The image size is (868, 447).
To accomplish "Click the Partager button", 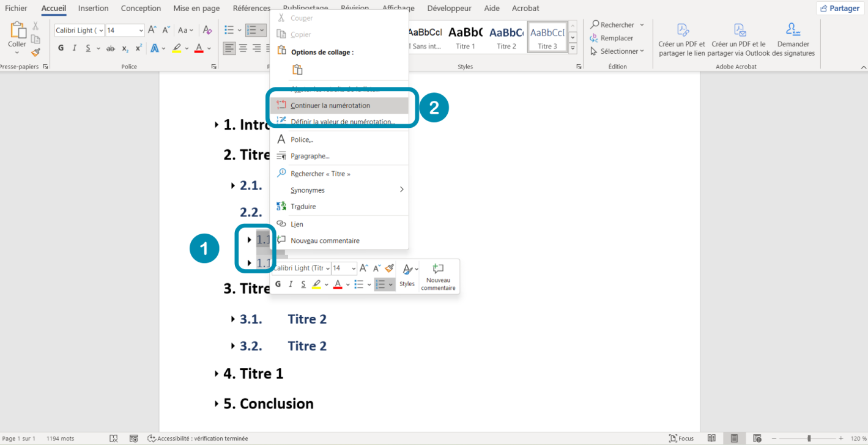I will (839, 9).
